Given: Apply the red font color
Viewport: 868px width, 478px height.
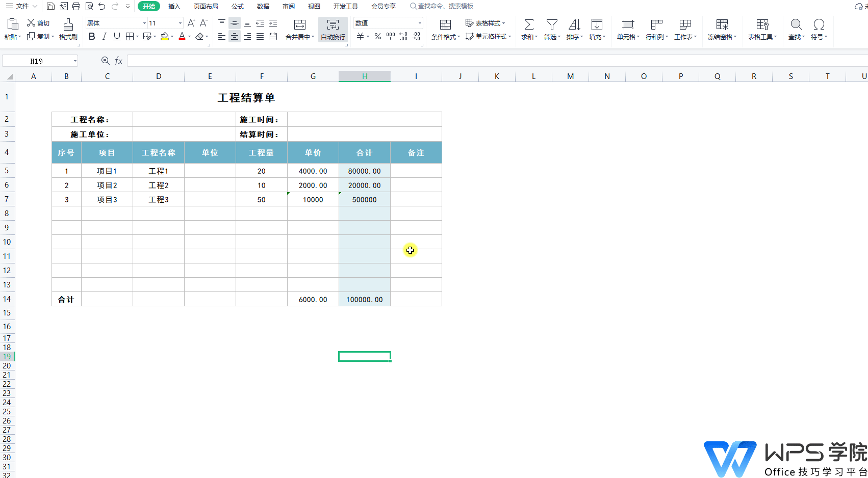Looking at the screenshot, I should 182,36.
